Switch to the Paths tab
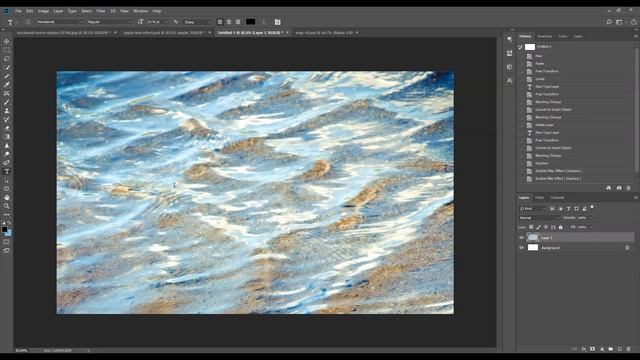 (540, 198)
